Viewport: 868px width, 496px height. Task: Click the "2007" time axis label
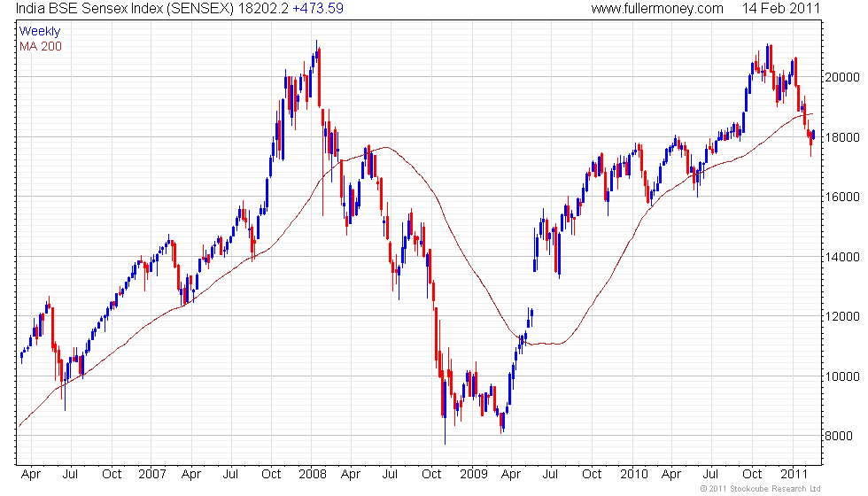(x=152, y=475)
